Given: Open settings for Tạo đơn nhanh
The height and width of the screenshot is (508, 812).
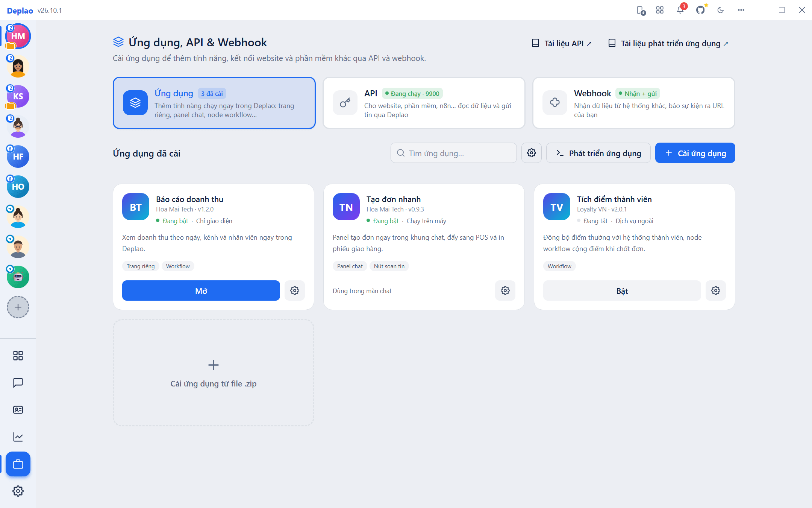Looking at the screenshot, I should coord(505,291).
